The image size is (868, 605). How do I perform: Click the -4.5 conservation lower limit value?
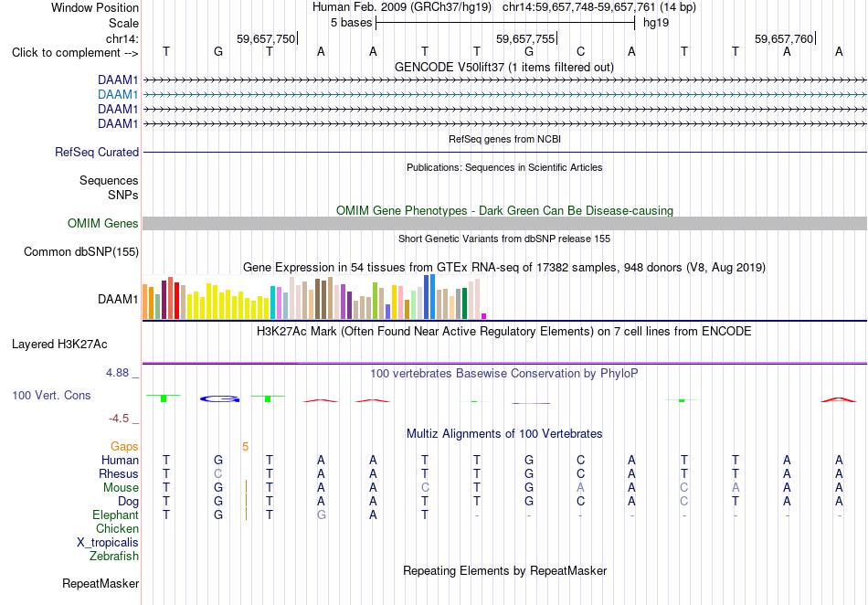tap(119, 419)
